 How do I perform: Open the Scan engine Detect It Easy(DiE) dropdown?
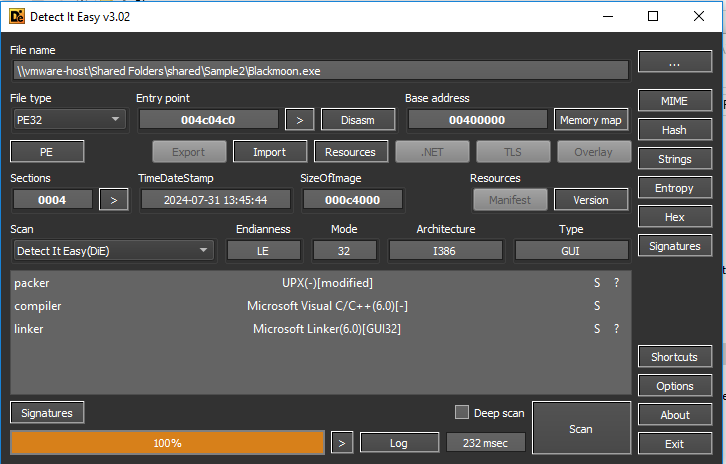pyautogui.click(x=113, y=251)
